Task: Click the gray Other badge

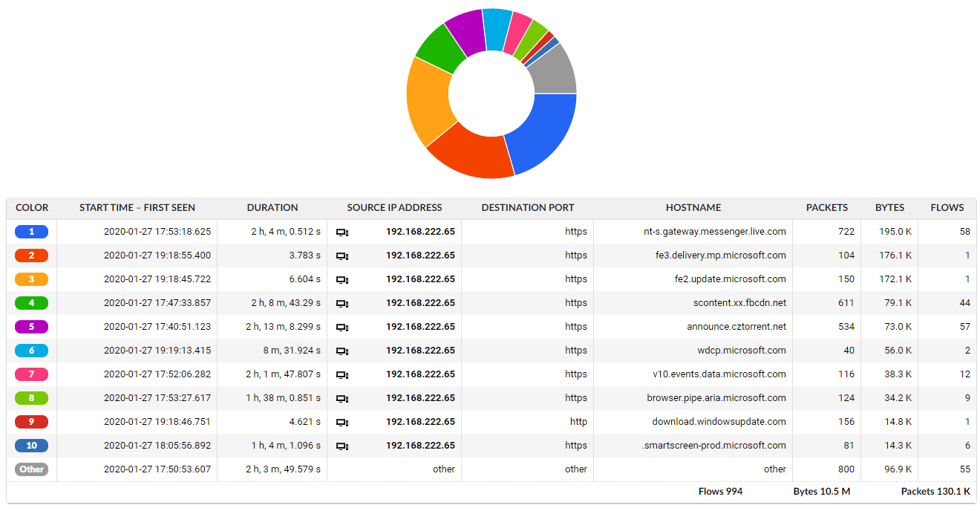Action: 31,469
